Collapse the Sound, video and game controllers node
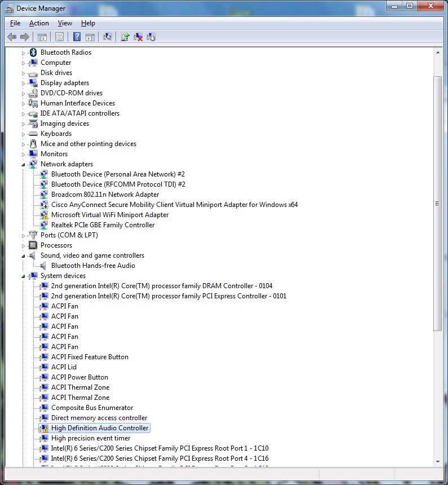The height and width of the screenshot is (485, 448). coord(23,256)
